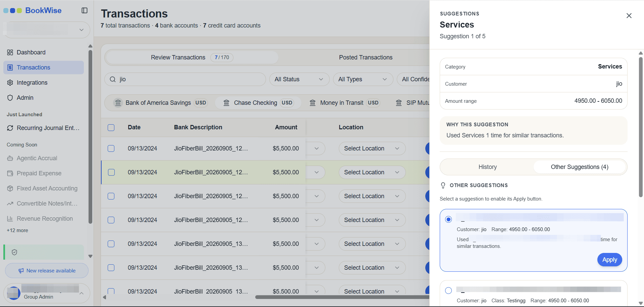Check the highlighted second JioFiberBill row
The image size is (644, 307).
click(x=111, y=172)
